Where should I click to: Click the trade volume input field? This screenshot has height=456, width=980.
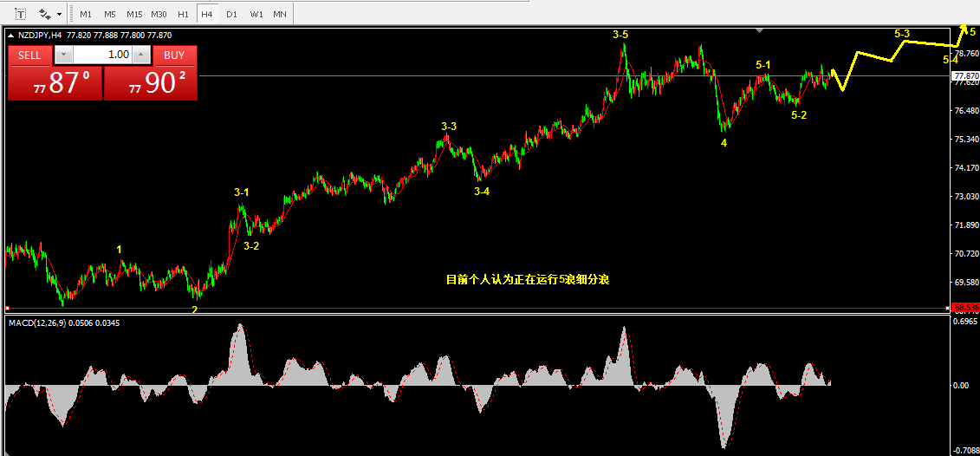(102, 55)
